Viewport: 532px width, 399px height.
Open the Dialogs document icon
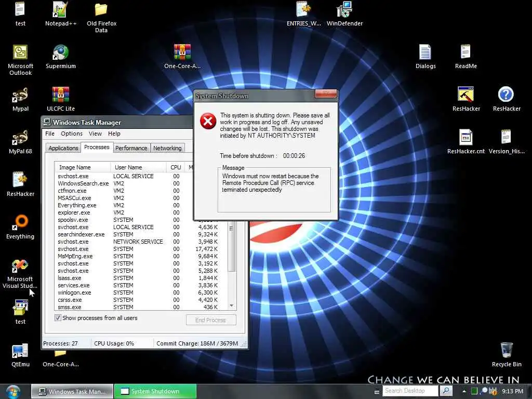pyautogui.click(x=425, y=56)
